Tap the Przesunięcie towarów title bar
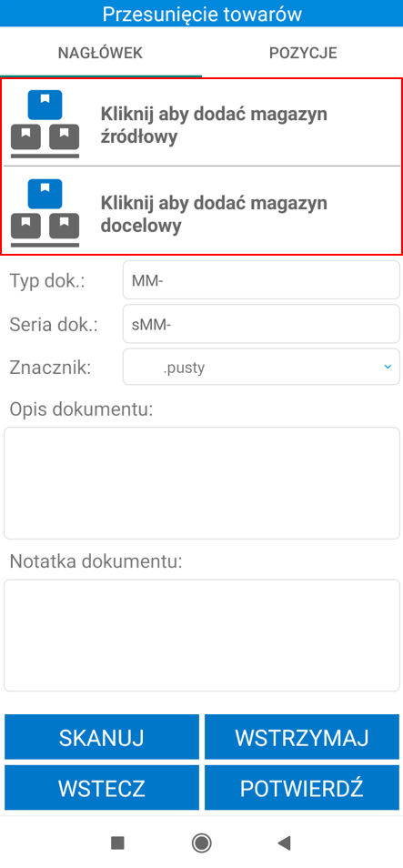Screen dimensions: 403x868 pos(202,14)
